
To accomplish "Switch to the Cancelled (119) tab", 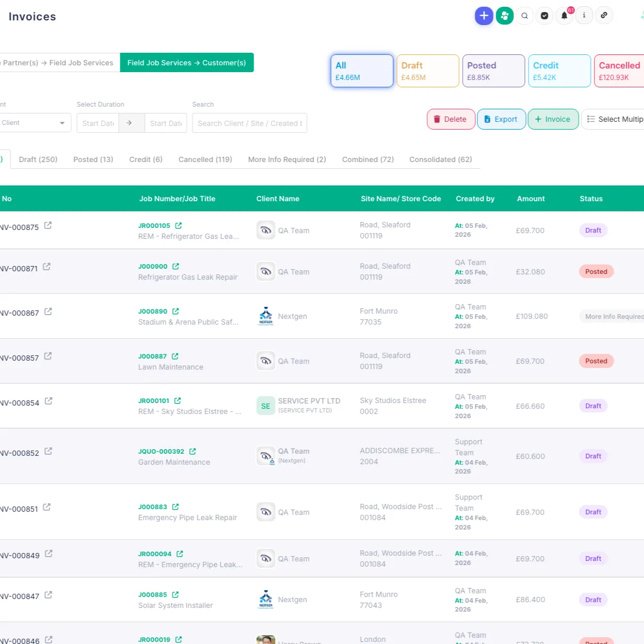I will coord(205,159).
